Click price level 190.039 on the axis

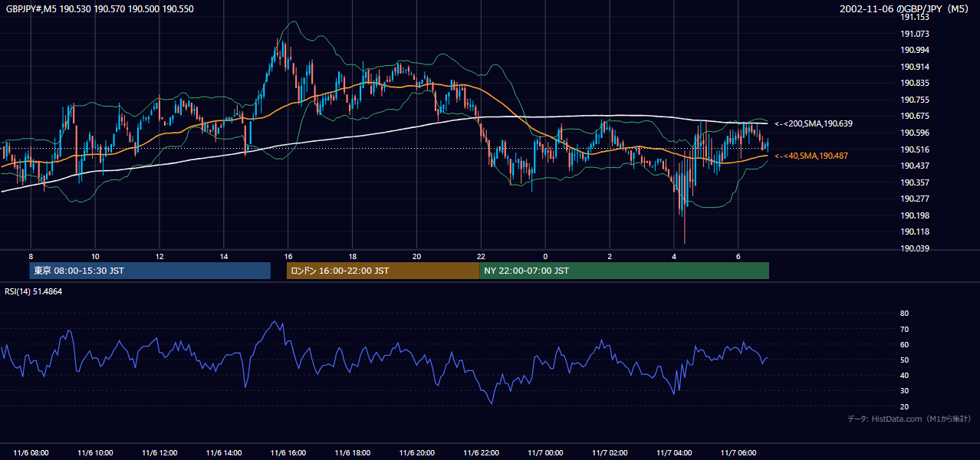tap(914, 248)
